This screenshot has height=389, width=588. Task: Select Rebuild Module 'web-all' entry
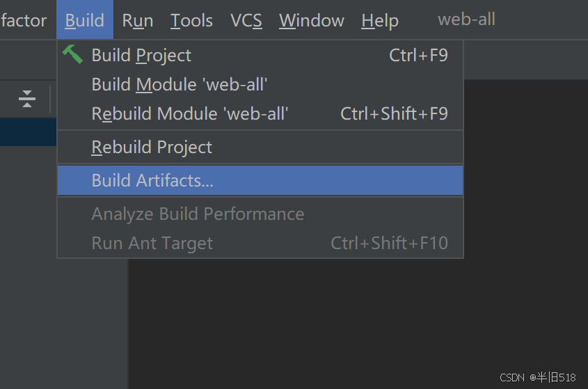260,113
